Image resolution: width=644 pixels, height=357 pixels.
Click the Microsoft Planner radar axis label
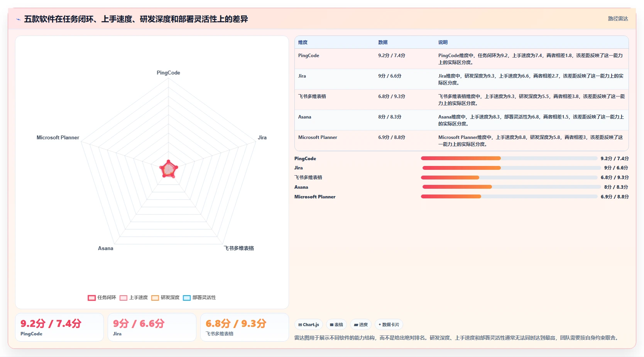[58, 137]
